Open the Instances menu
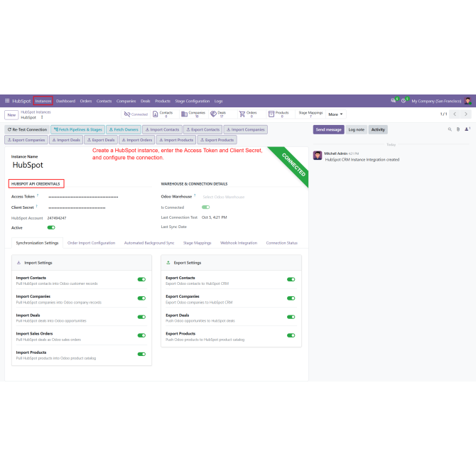 43,101
